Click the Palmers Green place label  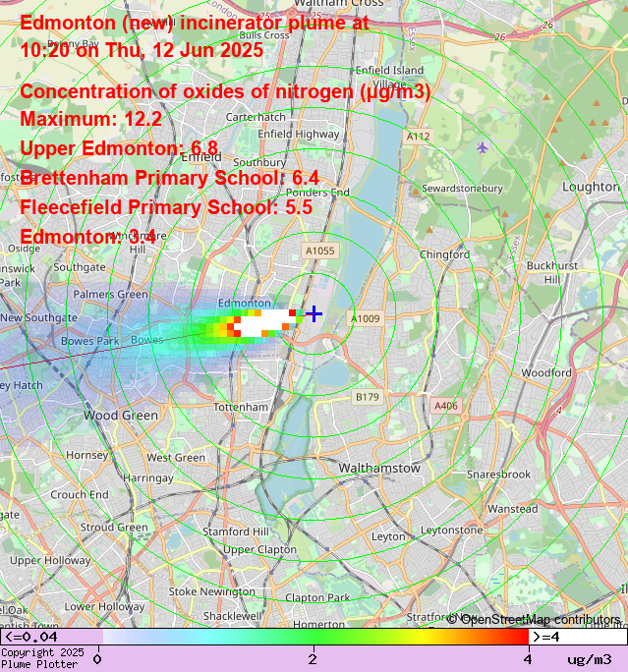click(111, 294)
